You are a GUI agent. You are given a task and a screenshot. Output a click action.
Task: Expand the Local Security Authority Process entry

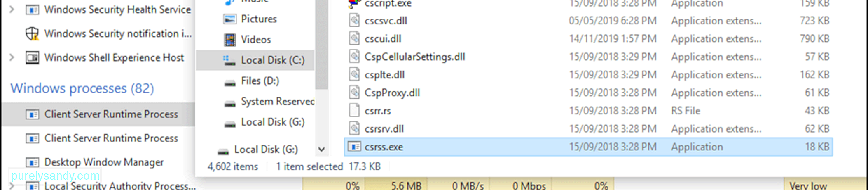point(12,186)
